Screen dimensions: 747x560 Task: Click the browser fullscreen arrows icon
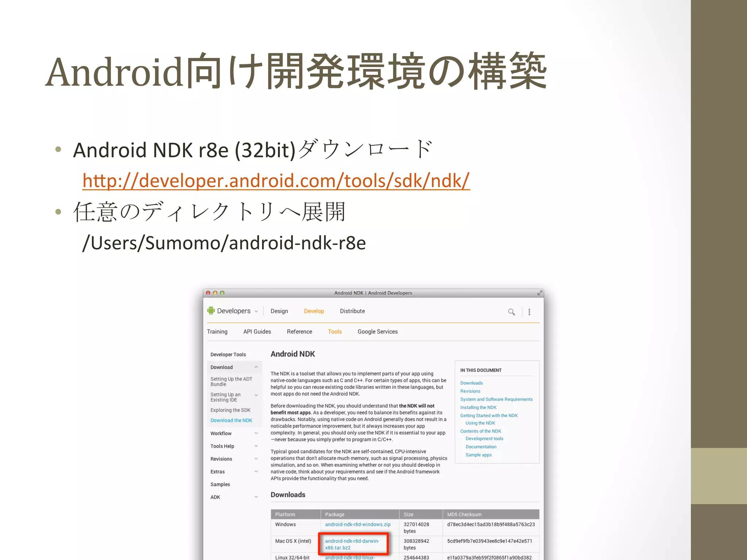[x=539, y=293]
